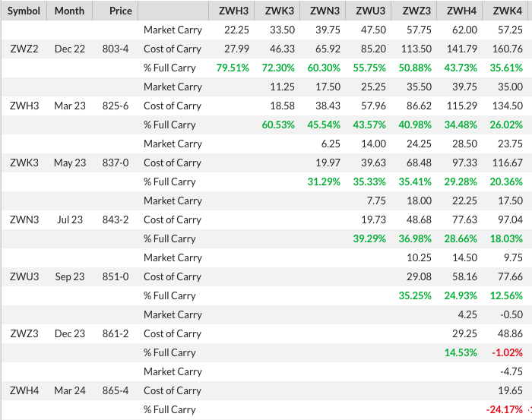Select the ZWK4 column header
The height and width of the screenshot is (420, 532).
pyautogui.click(x=507, y=11)
